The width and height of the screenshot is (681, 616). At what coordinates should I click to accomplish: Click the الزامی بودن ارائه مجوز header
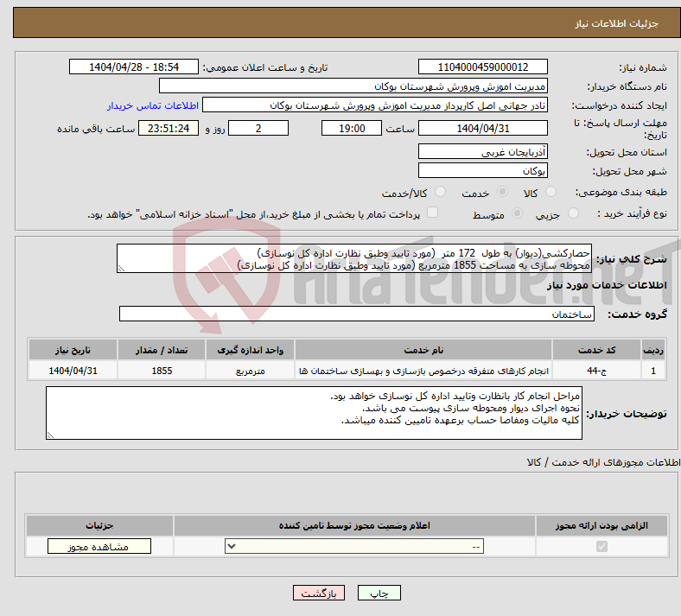(601, 525)
